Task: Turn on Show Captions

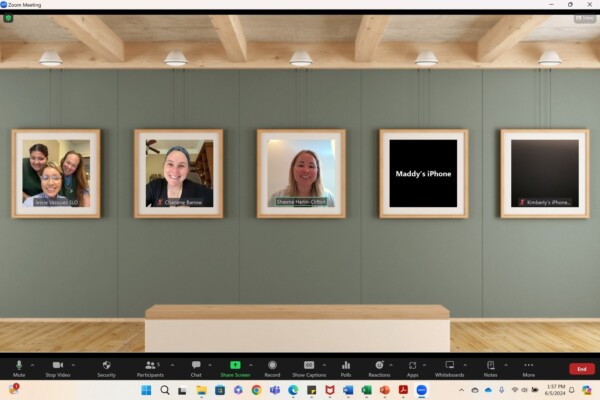Action: pyautogui.click(x=309, y=366)
